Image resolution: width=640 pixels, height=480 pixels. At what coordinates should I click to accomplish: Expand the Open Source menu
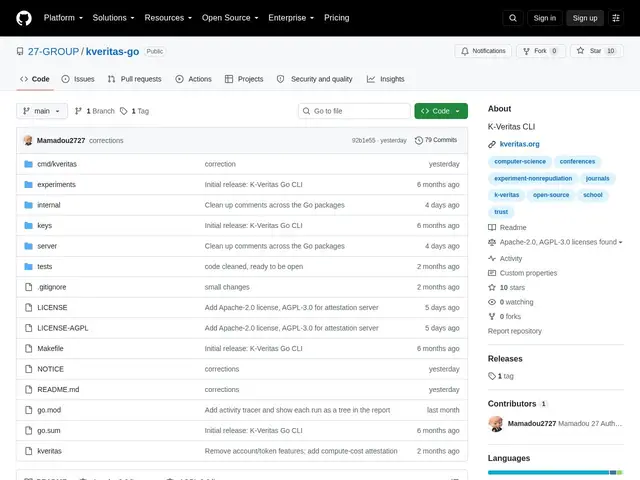[x=230, y=18]
